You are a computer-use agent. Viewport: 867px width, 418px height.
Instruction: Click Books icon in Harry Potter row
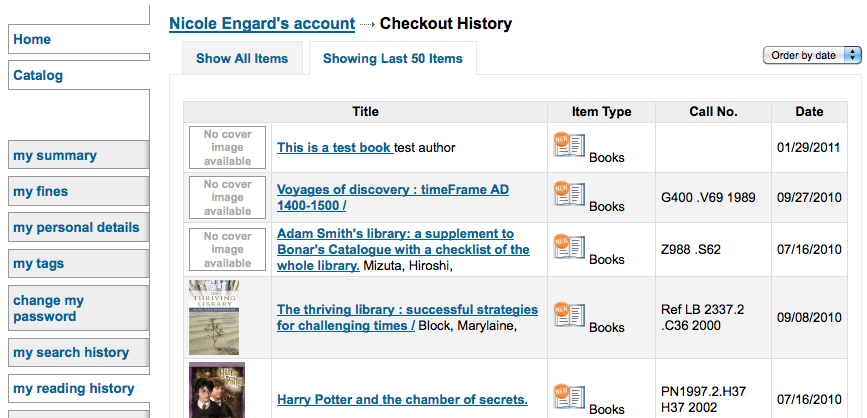(x=570, y=398)
